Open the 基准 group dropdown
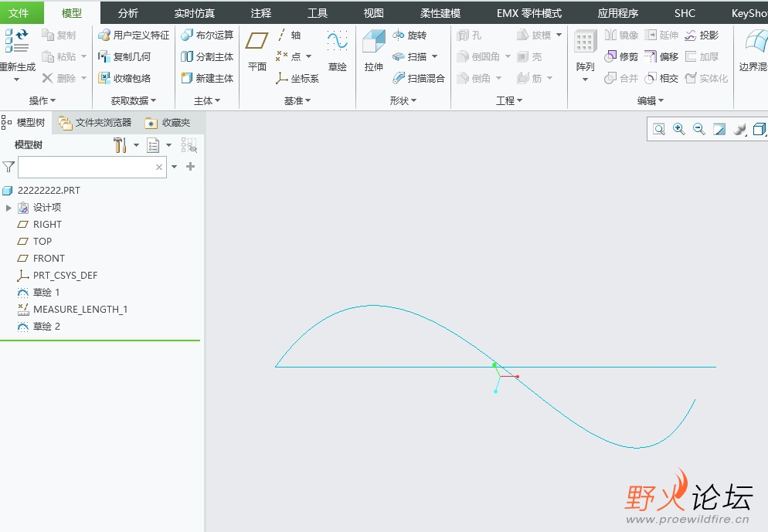This screenshot has width=768, height=532. click(x=297, y=101)
